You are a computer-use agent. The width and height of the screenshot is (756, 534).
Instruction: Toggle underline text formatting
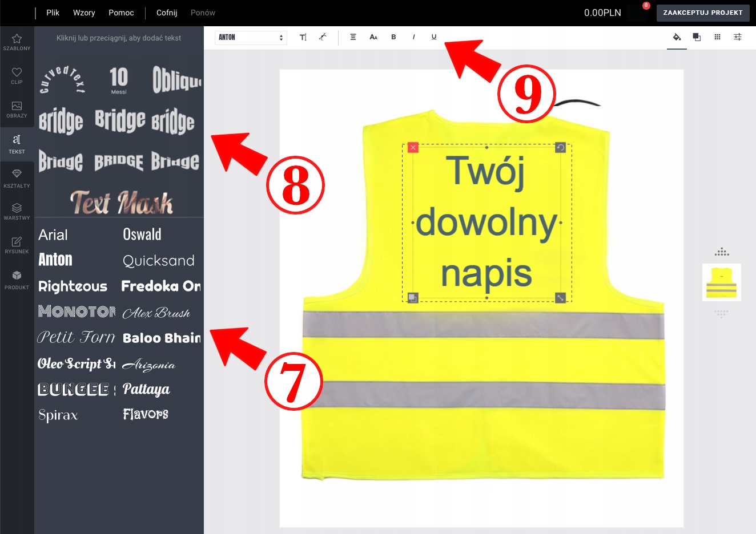(434, 37)
